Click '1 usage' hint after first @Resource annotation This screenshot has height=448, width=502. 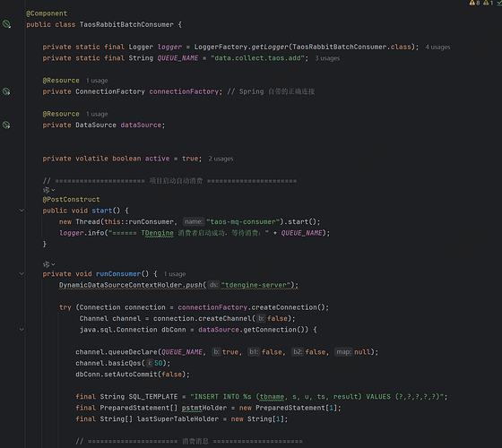click(97, 81)
